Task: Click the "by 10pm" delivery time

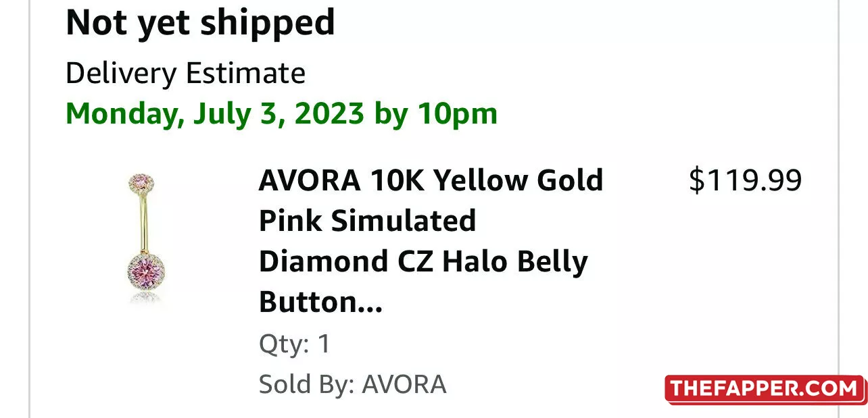Action: click(436, 113)
